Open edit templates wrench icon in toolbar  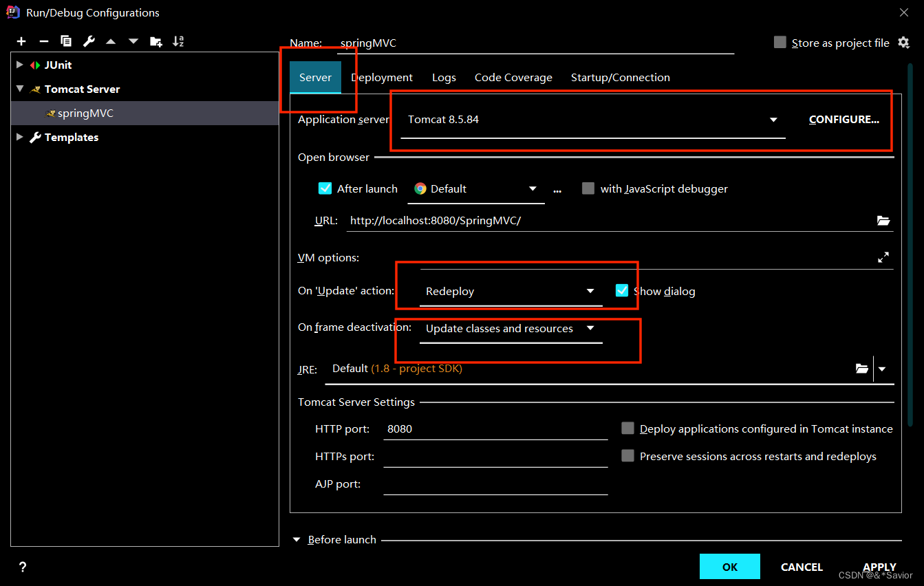pyautogui.click(x=89, y=41)
